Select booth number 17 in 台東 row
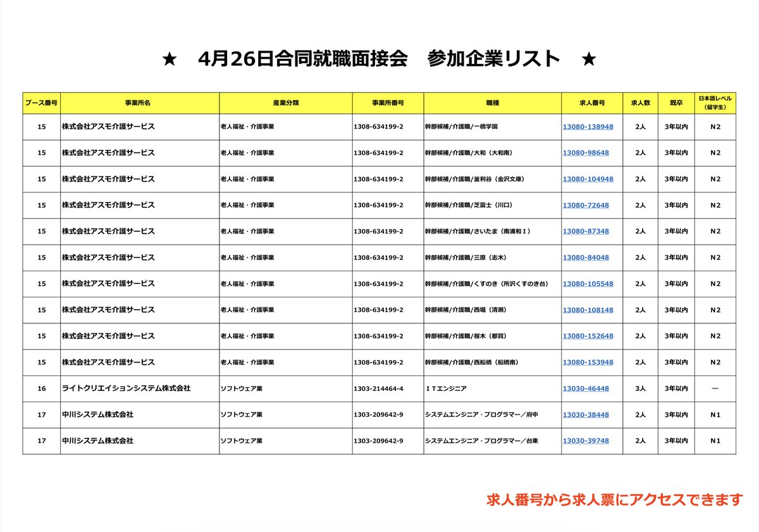759x532 pixels. point(42,441)
